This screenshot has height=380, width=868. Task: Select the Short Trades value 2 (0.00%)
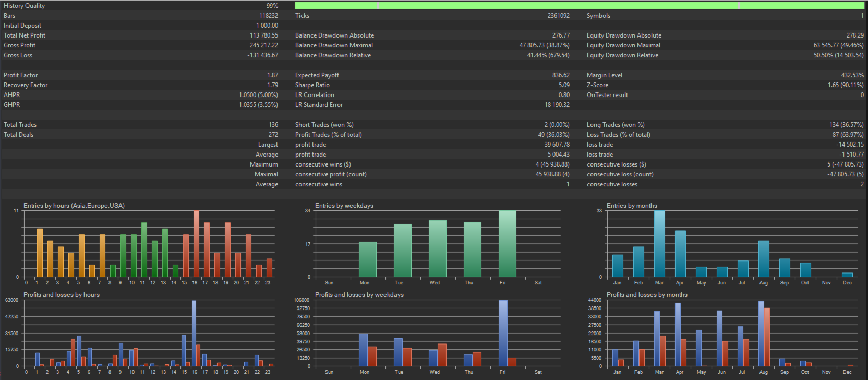[557, 125]
